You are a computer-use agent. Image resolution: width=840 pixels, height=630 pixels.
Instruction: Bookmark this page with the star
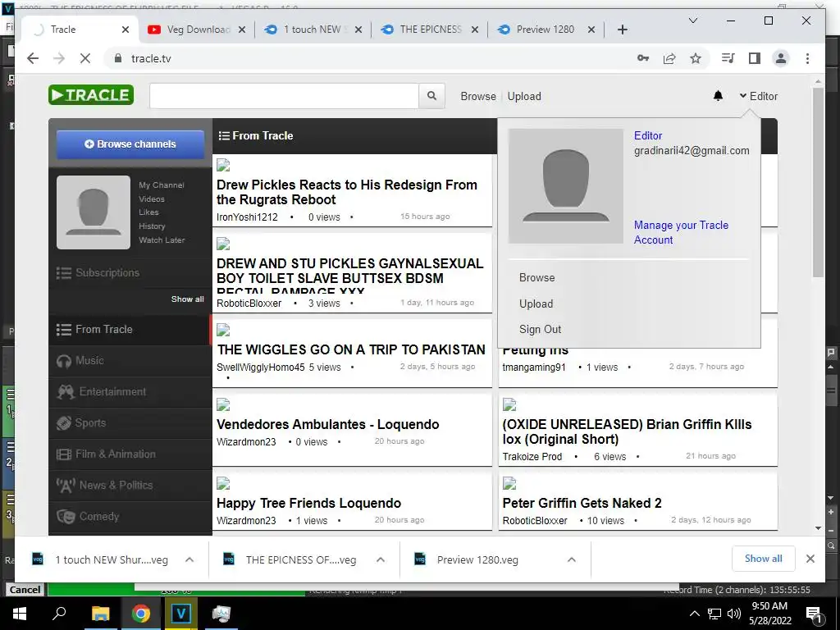(696, 58)
